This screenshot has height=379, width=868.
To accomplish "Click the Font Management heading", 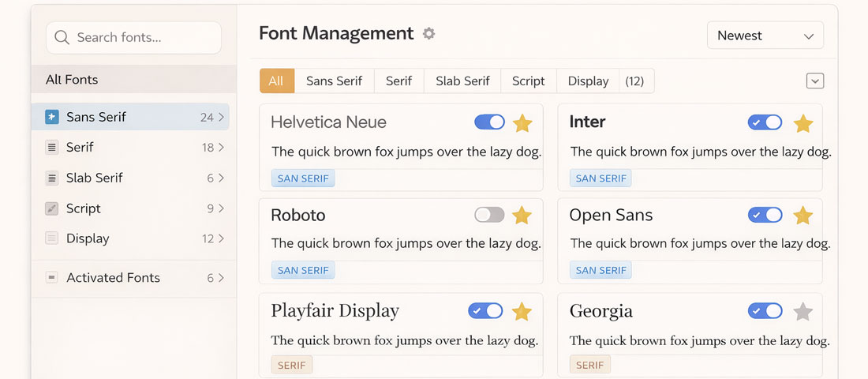I will 337,33.
